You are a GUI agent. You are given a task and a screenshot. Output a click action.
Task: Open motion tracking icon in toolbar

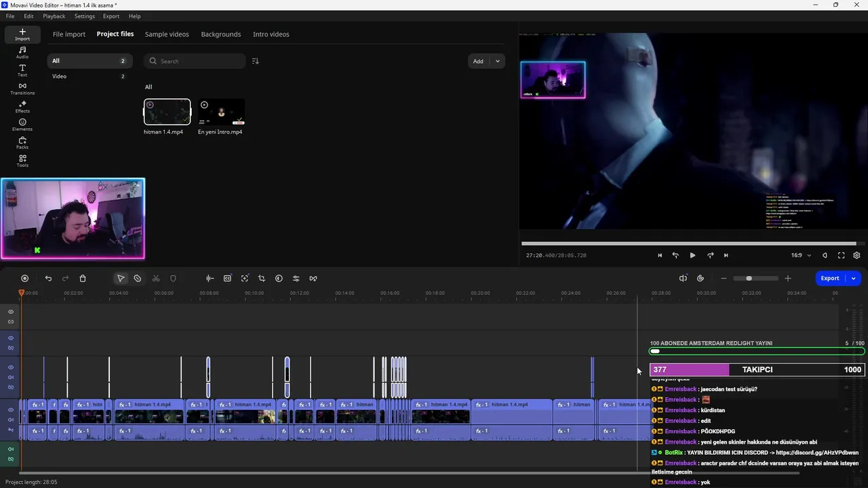(x=245, y=279)
